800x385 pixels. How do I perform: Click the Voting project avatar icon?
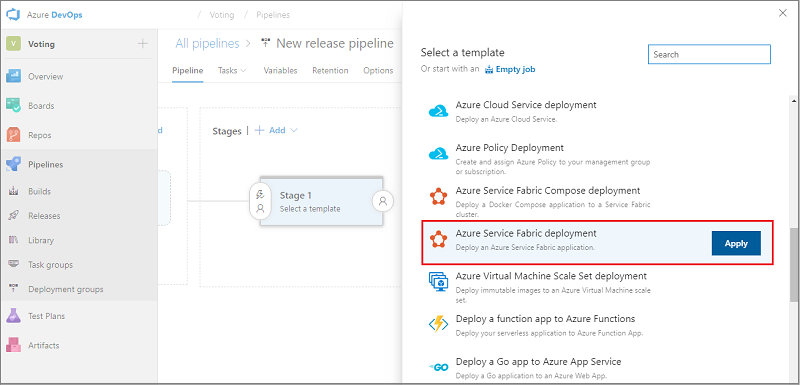[13, 44]
